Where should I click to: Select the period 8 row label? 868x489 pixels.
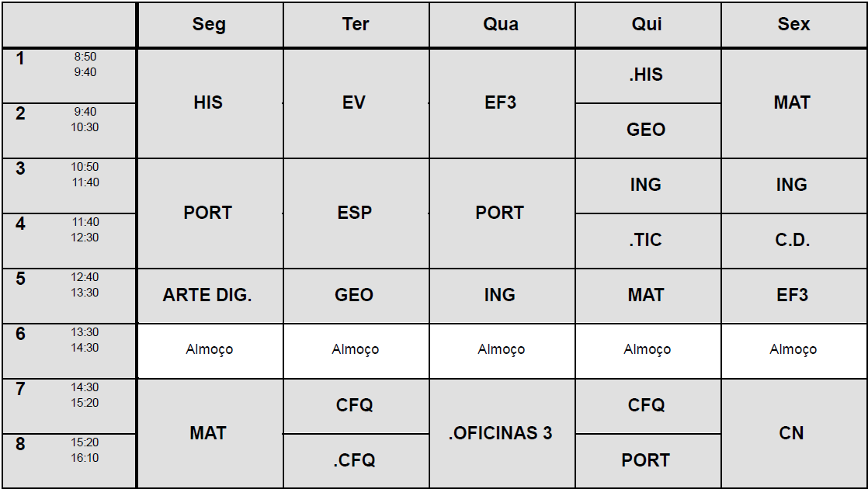21,444
